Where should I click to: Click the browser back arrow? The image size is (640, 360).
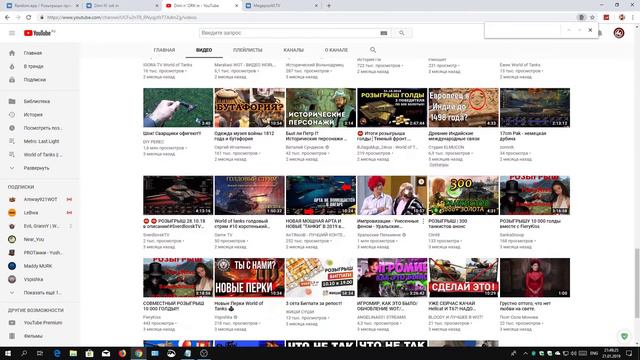(x=7, y=18)
